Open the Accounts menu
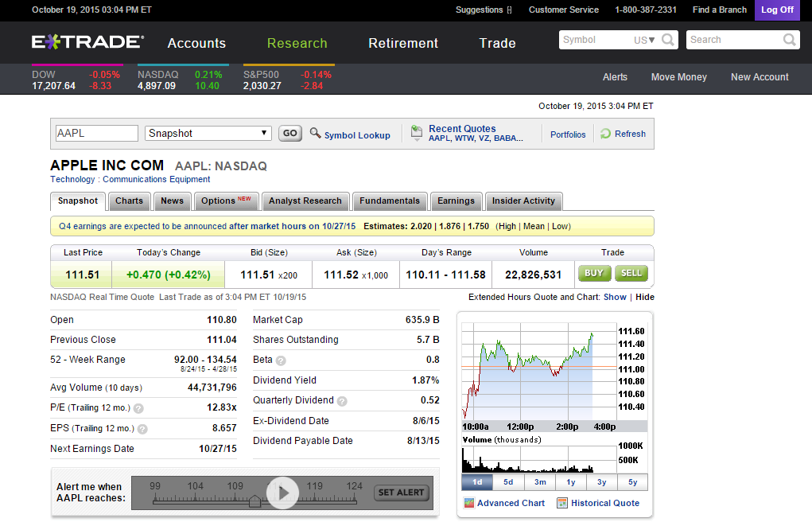812x526 pixels. click(196, 43)
